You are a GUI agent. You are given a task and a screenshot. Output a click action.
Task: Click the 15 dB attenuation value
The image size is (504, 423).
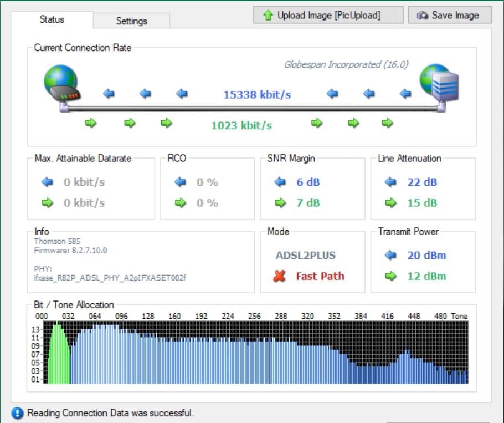(422, 203)
